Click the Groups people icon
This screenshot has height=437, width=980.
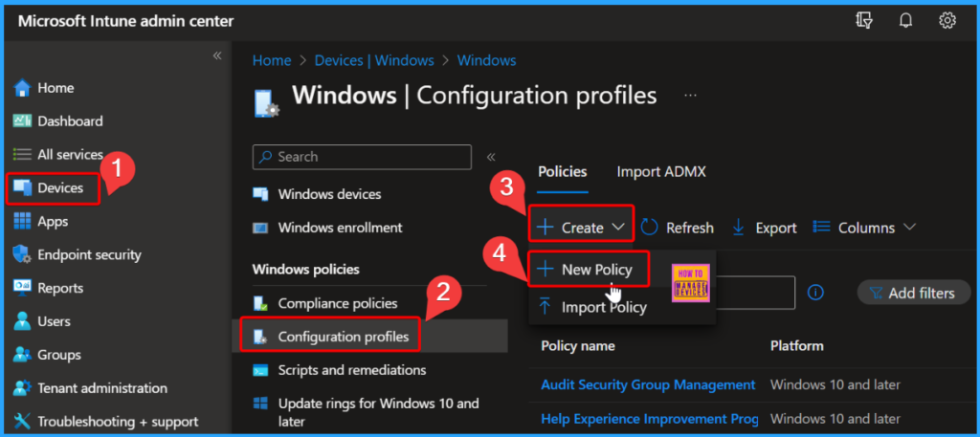point(22,355)
